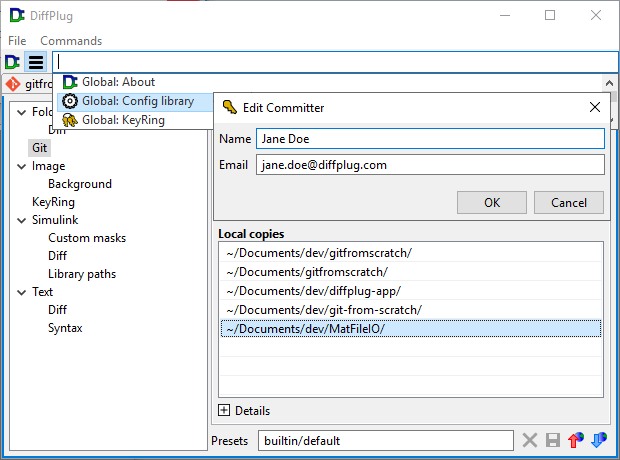
Task: Select Library paths under Simulink
Action: click(82, 274)
